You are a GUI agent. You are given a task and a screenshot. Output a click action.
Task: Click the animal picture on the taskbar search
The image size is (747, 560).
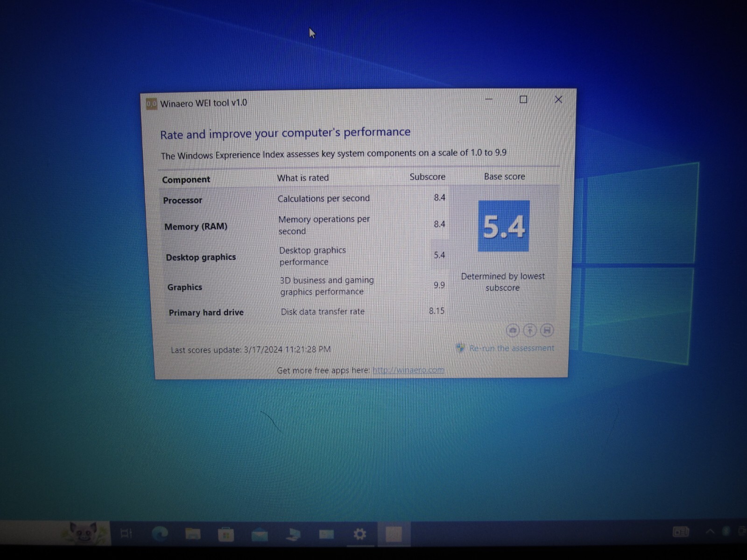click(x=84, y=533)
